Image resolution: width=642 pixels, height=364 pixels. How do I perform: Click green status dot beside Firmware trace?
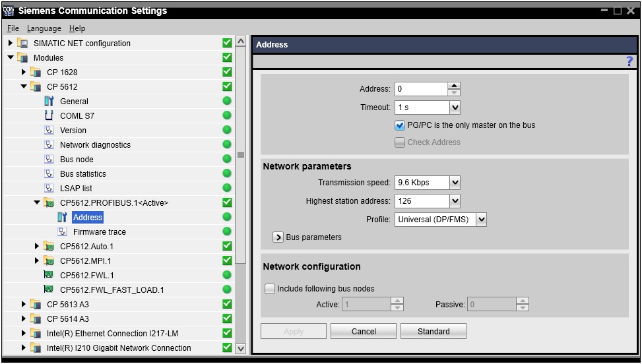point(227,231)
